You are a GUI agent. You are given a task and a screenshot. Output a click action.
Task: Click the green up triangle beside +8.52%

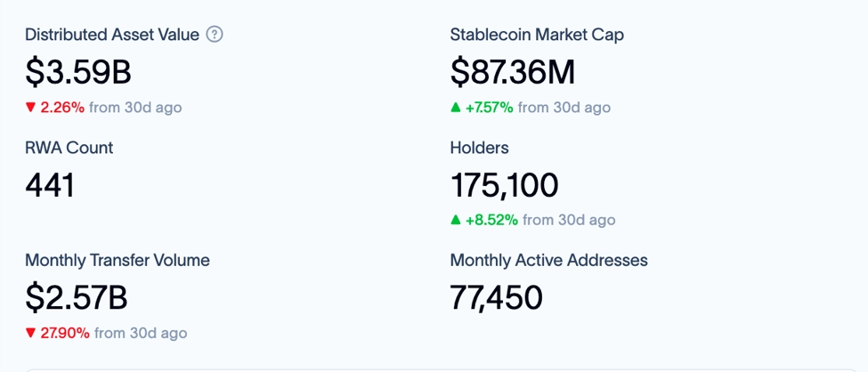tap(456, 221)
